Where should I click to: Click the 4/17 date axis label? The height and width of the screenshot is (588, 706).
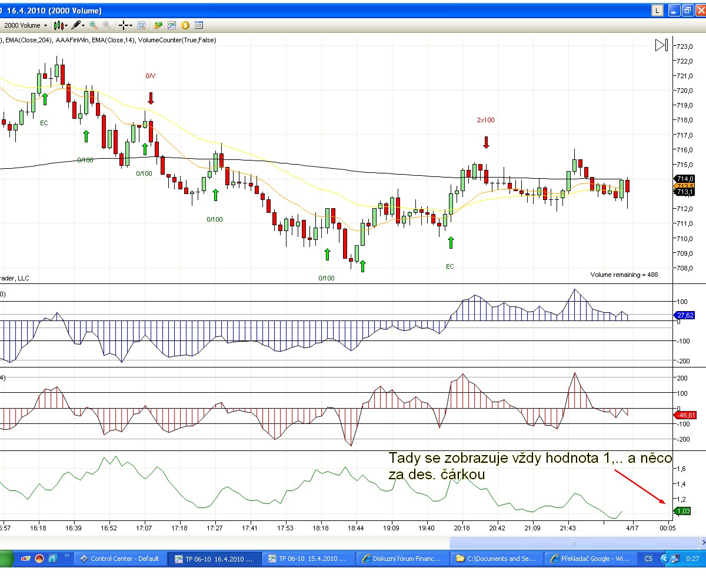click(632, 528)
